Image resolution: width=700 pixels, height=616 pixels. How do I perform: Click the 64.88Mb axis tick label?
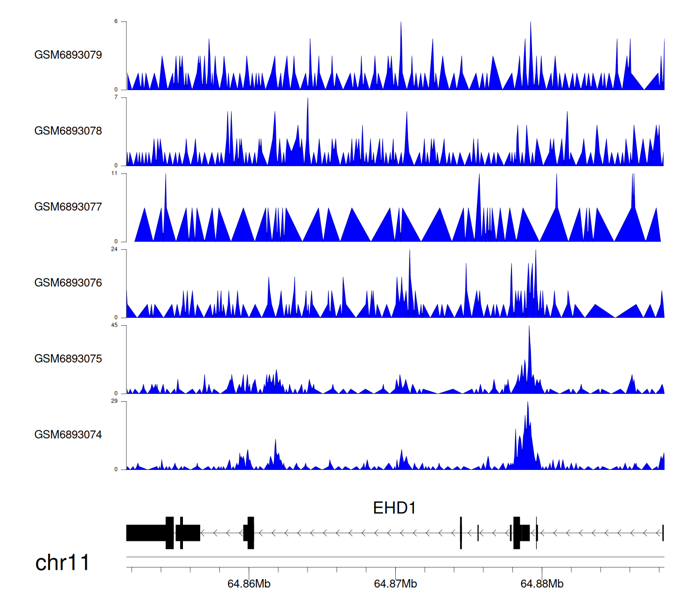tap(542, 584)
